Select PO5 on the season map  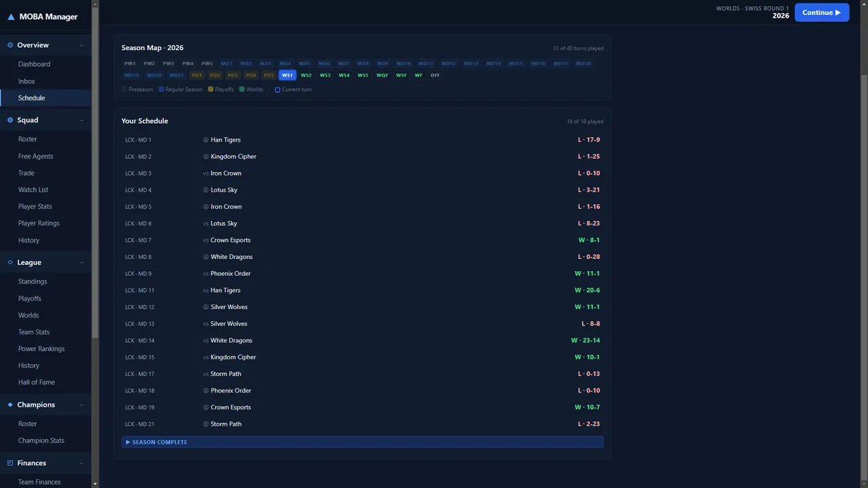[x=269, y=75]
